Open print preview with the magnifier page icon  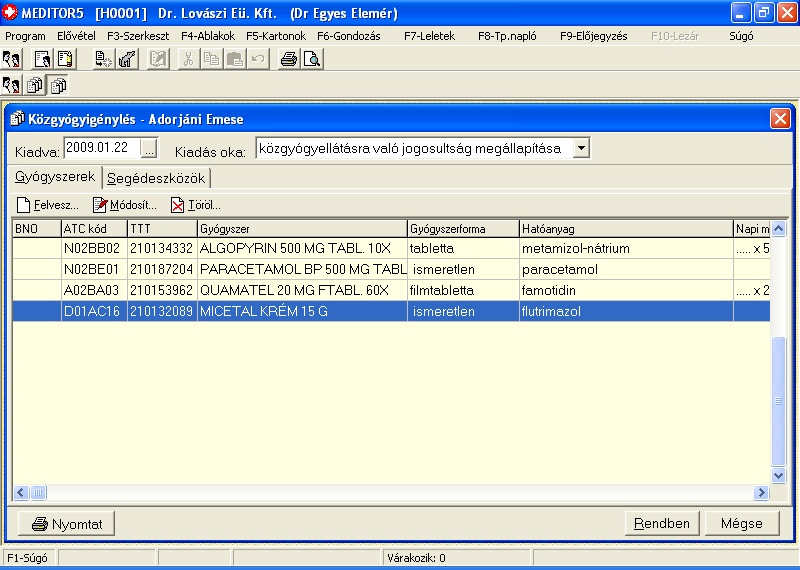click(x=312, y=60)
